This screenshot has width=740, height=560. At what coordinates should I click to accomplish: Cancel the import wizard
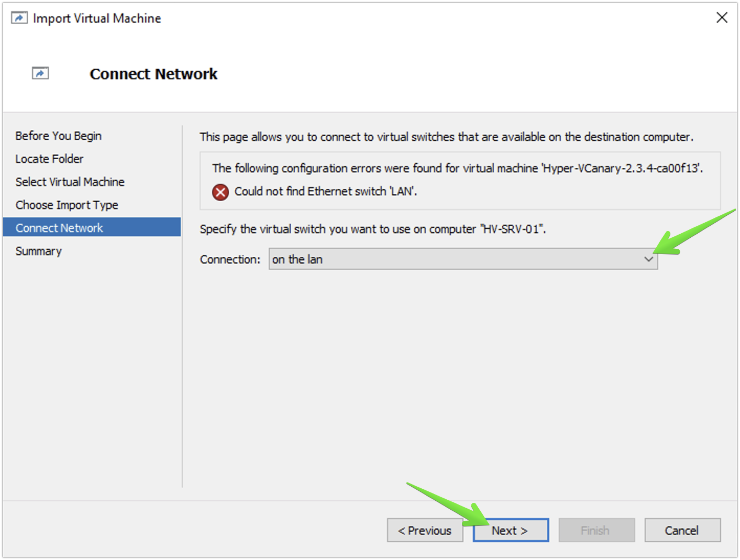pyautogui.click(x=682, y=530)
